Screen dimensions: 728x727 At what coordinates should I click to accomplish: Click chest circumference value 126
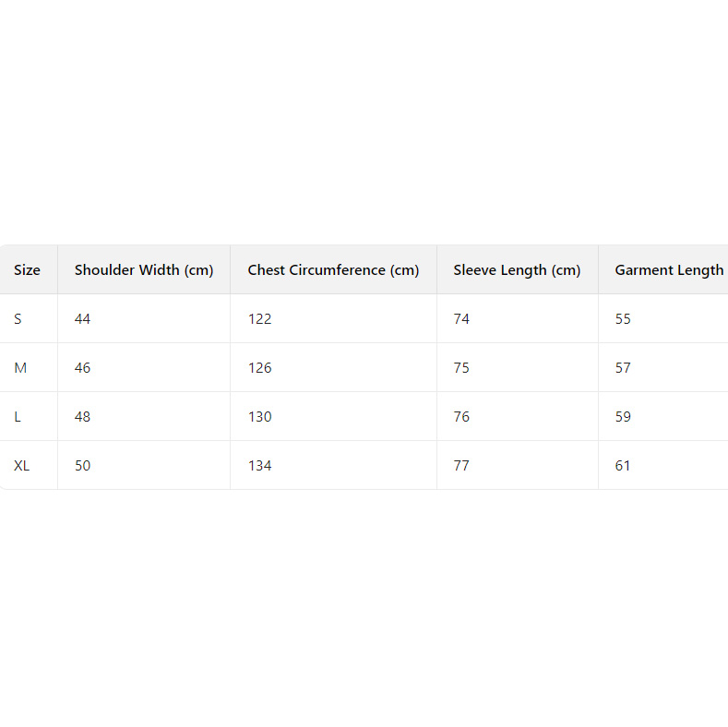coord(259,368)
